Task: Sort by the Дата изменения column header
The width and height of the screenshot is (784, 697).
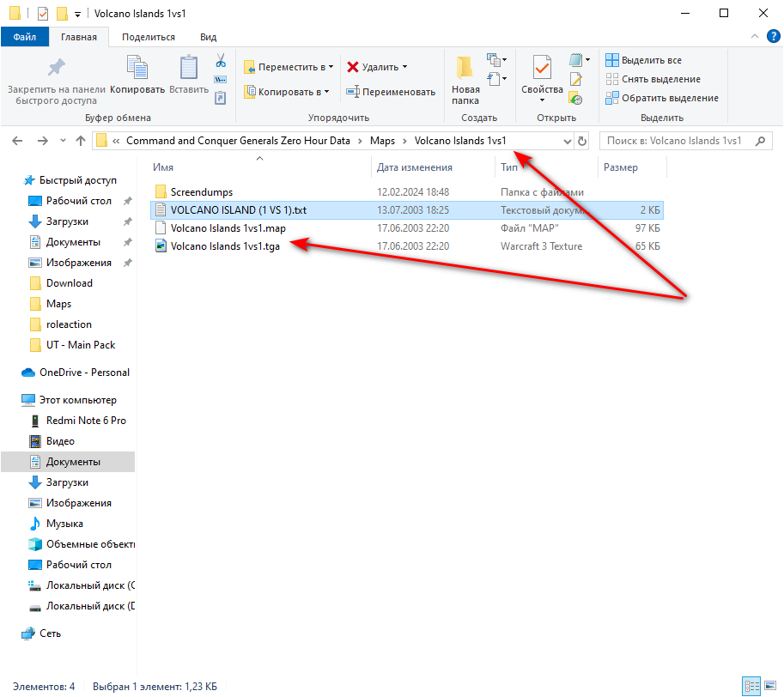Action: (x=433, y=167)
